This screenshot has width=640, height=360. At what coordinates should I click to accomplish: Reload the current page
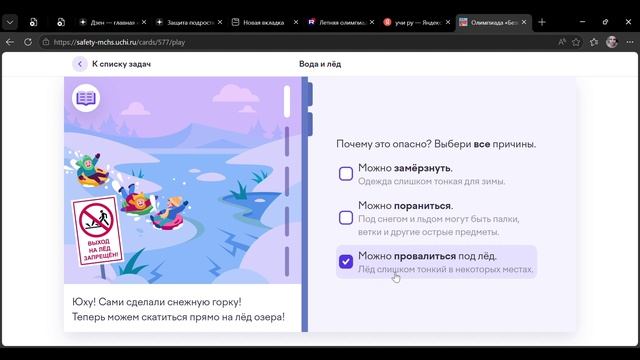[28, 42]
